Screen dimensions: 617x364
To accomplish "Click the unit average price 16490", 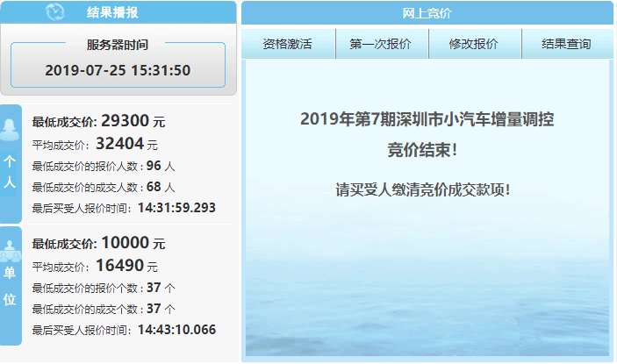I will click(x=117, y=266).
